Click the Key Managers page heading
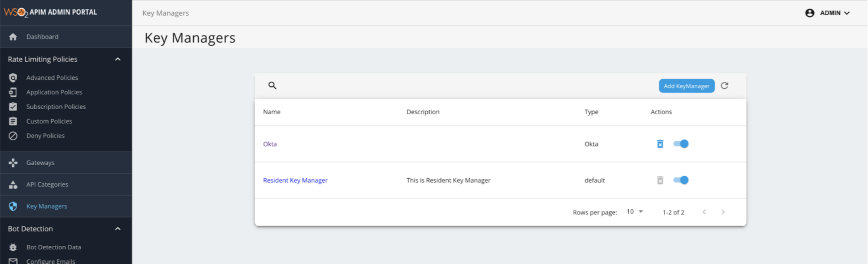This screenshot has height=264, width=868. (190, 38)
